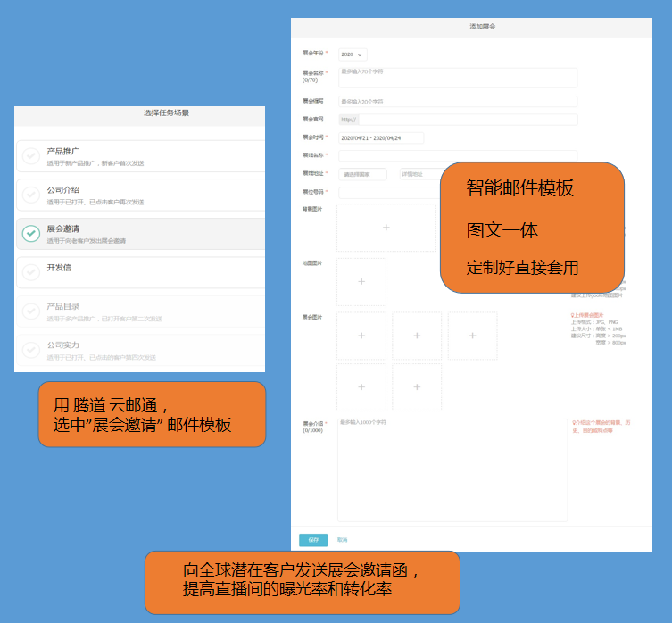This screenshot has height=623, width=672.
Task: Click the second 展会图片 plus icon in top row
Action: pyautogui.click(x=417, y=336)
